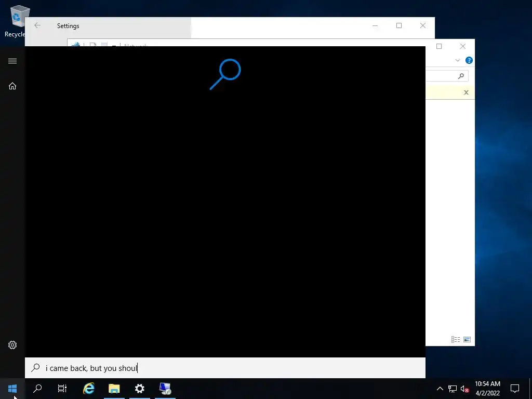Open Task View from the taskbar

[x=62, y=389]
